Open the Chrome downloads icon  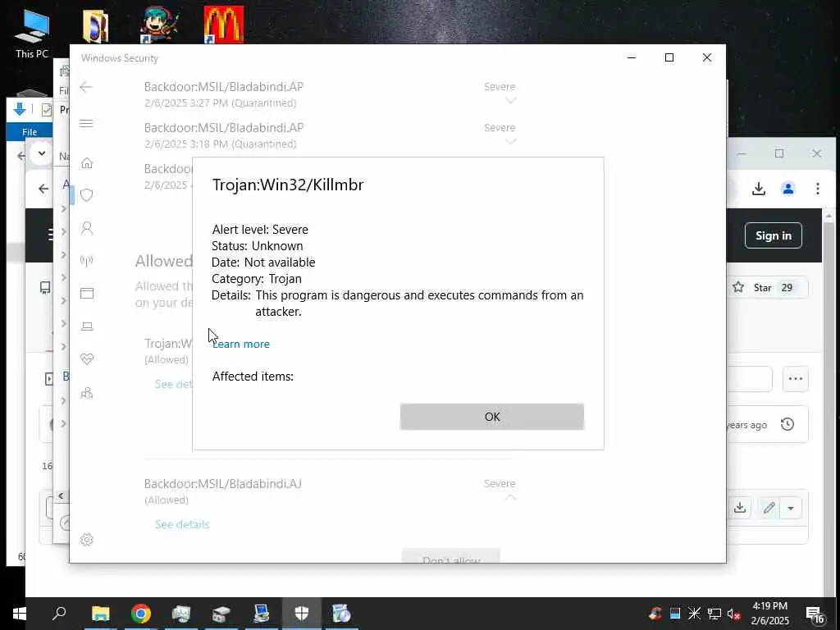click(x=759, y=189)
